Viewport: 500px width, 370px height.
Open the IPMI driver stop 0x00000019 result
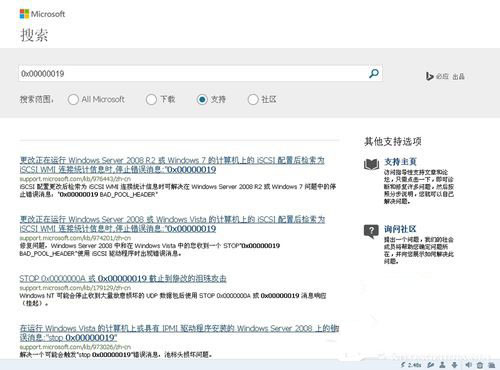[x=179, y=333]
